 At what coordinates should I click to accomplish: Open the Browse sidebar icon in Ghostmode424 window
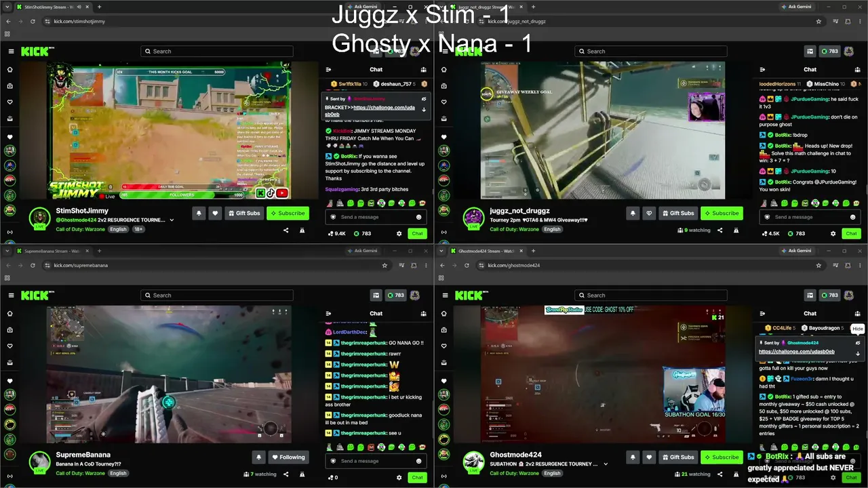click(443, 330)
